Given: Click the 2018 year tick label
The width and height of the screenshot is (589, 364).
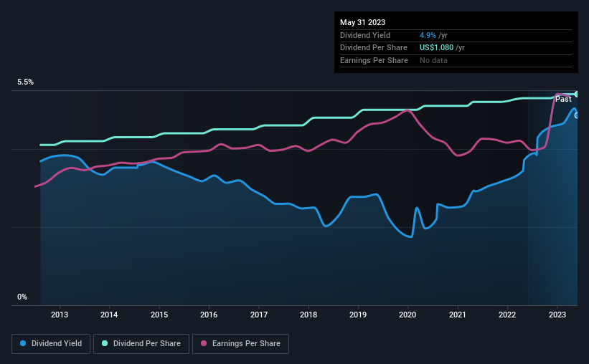Looking at the screenshot, I should 308,315.
